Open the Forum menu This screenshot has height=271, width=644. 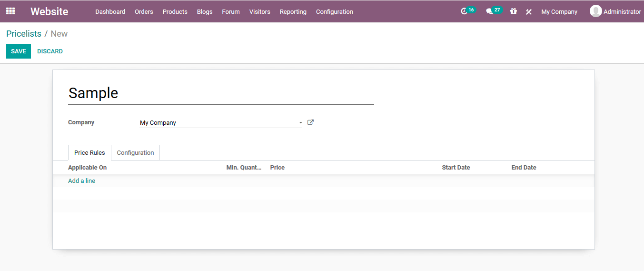231,11
